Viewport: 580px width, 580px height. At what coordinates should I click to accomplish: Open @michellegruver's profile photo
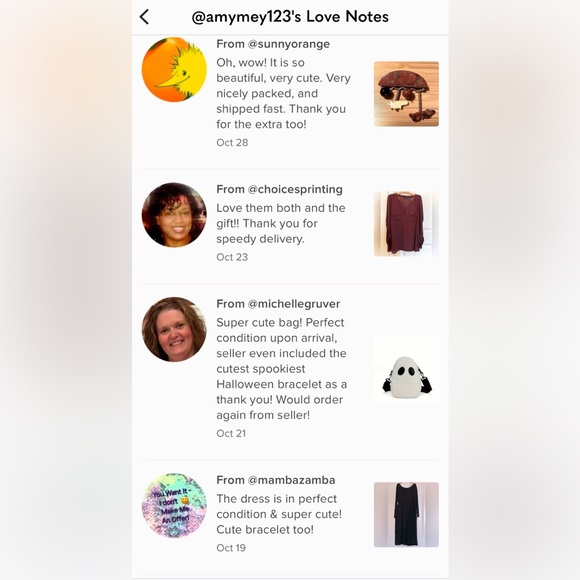coord(174,329)
